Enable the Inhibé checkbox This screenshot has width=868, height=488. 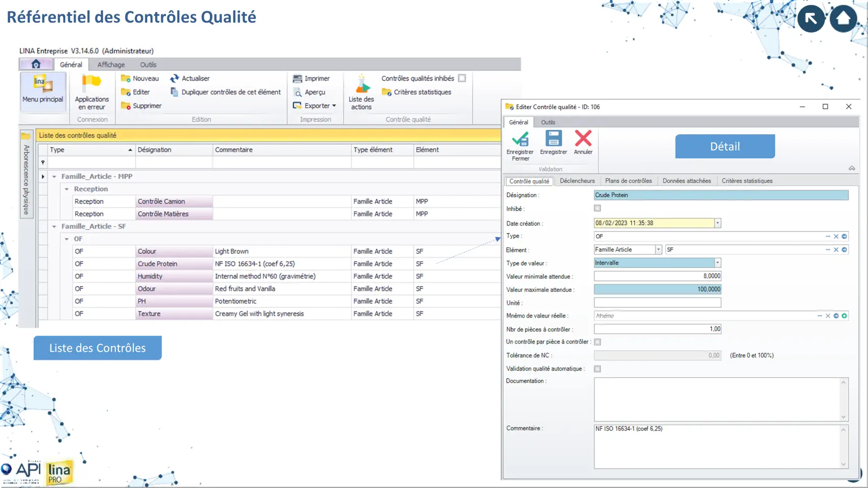(x=597, y=208)
